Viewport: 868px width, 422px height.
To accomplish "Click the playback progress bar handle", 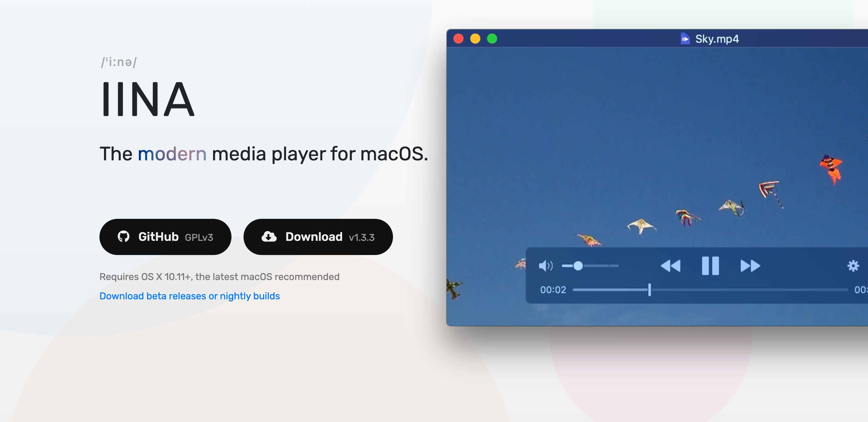I will tap(649, 290).
